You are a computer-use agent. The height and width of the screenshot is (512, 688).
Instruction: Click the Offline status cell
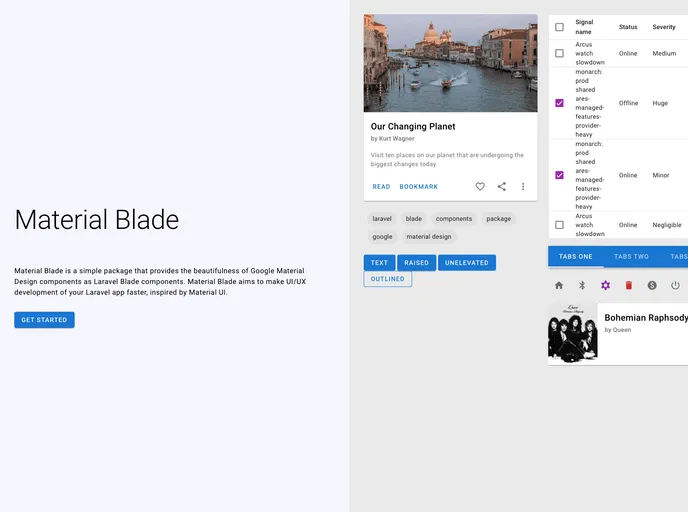[x=628, y=103]
